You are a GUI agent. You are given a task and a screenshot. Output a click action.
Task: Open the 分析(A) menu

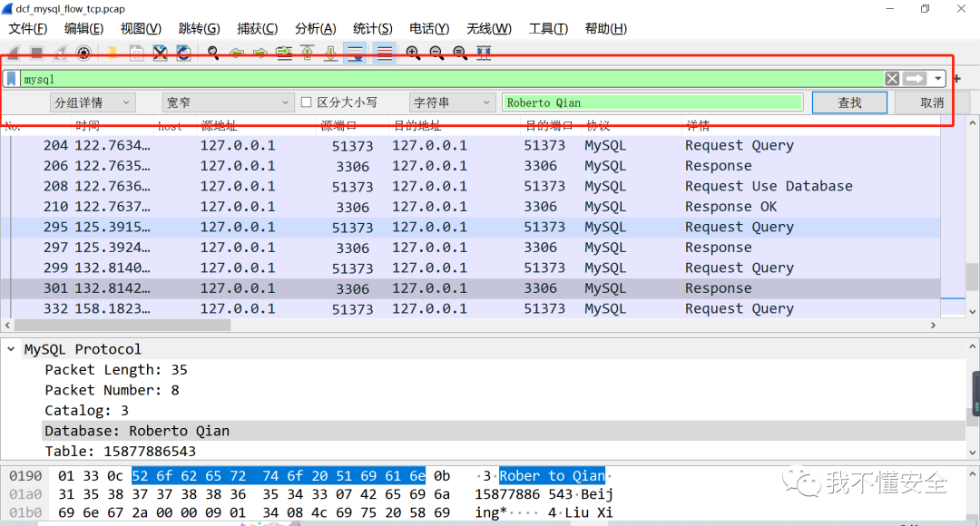pos(316,28)
